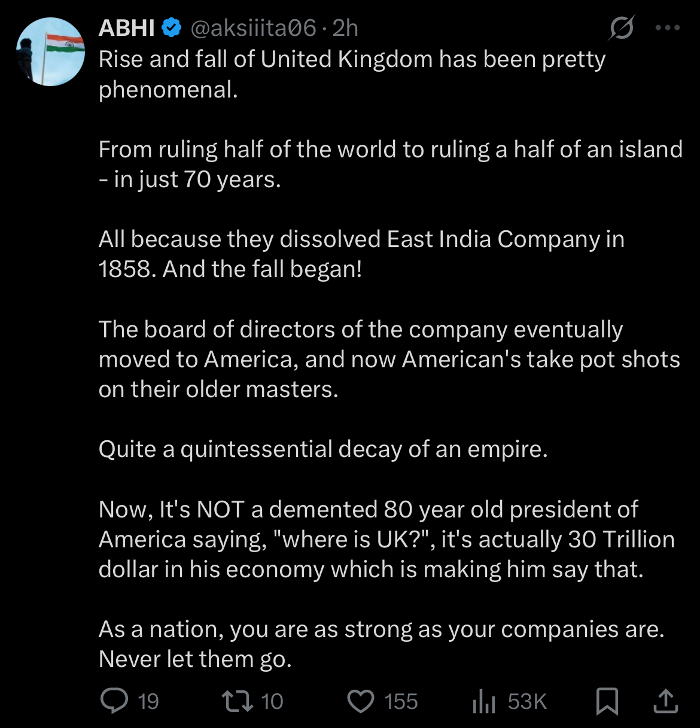Open the Indian flag profile picture

[51, 52]
